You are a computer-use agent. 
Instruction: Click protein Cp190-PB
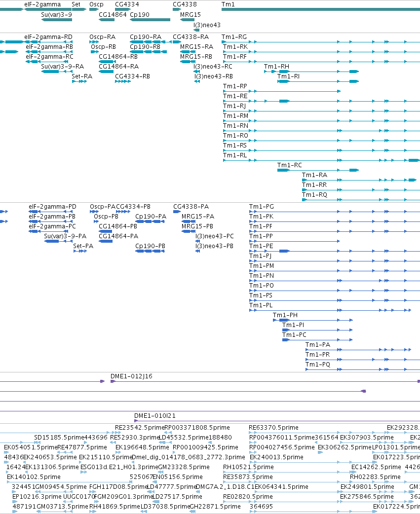pyautogui.click(x=150, y=246)
